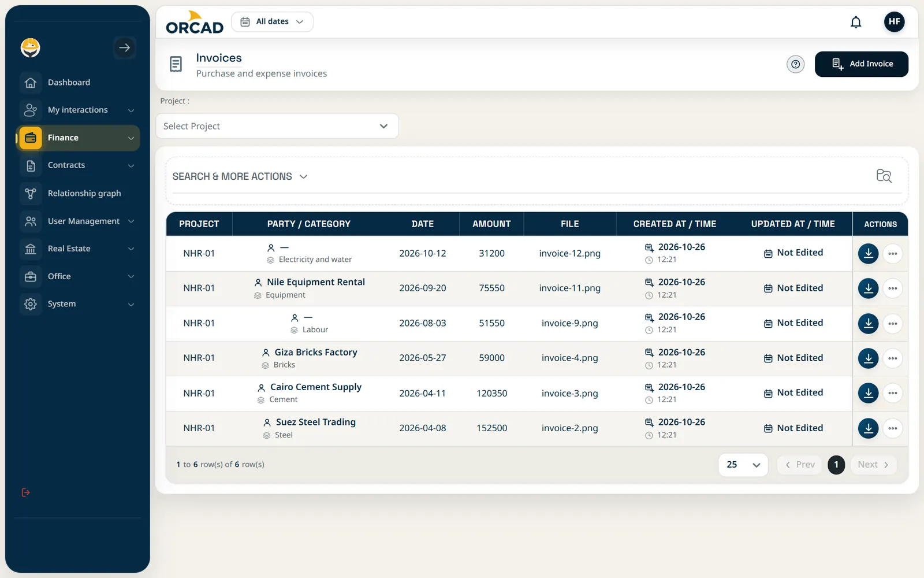Screen dimensions: 924x578
Task: Open the HF user avatar menu
Action: pos(894,22)
